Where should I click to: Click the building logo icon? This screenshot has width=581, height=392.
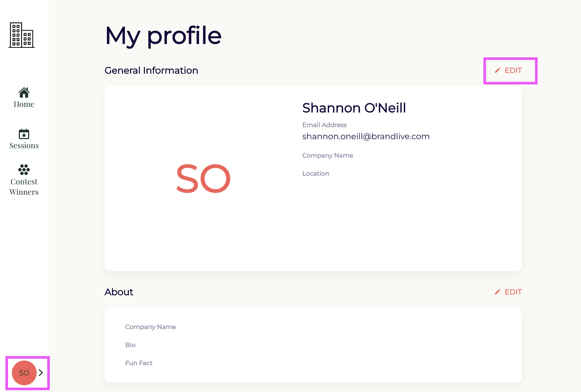pyautogui.click(x=22, y=35)
